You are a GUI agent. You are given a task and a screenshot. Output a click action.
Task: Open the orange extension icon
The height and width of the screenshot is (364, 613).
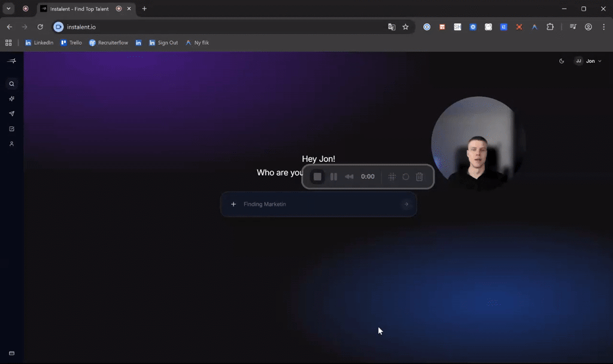(x=442, y=27)
